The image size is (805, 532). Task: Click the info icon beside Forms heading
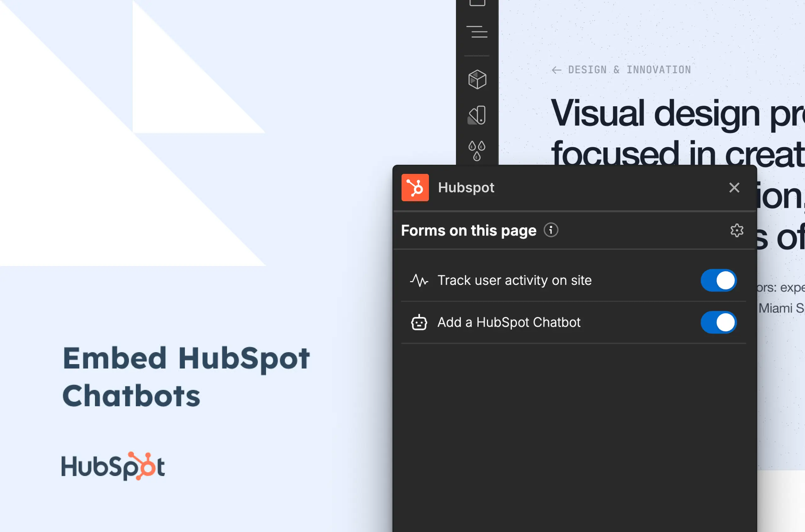pos(551,230)
